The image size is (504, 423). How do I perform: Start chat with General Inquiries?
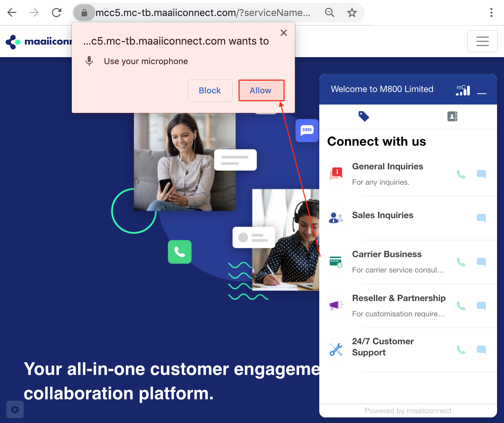pyautogui.click(x=481, y=174)
